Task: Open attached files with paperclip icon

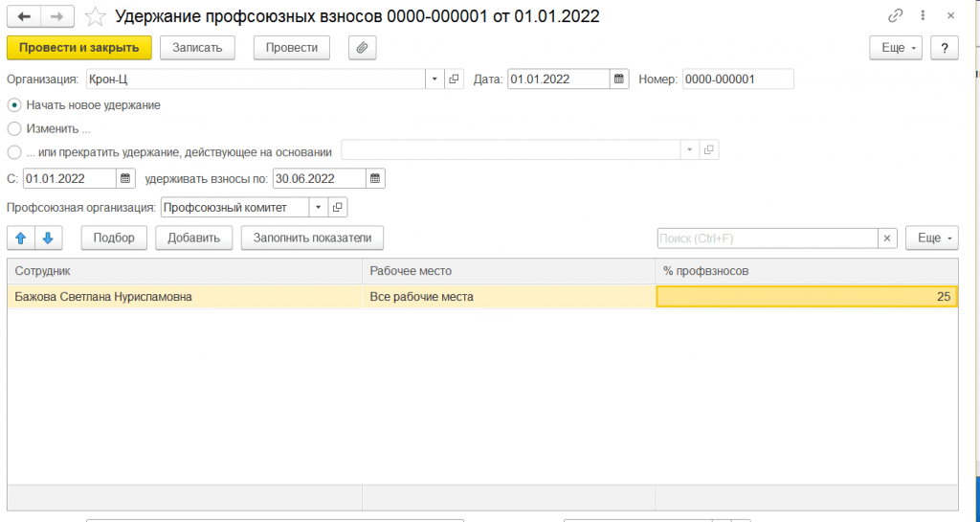Action: pyautogui.click(x=363, y=48)
